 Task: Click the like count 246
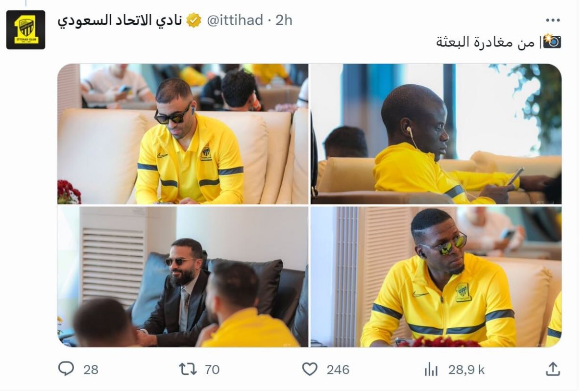338,369
